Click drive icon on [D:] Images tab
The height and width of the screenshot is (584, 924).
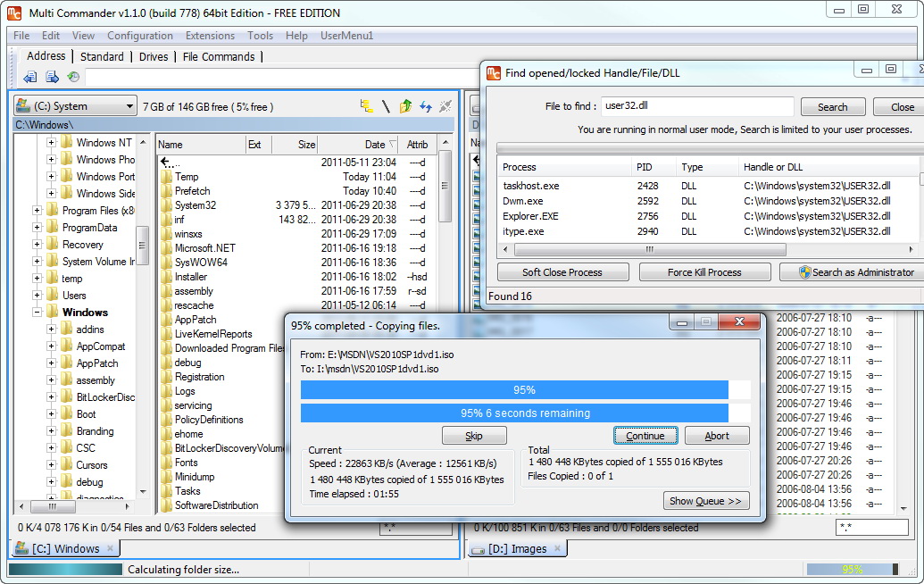coord(478,549)
